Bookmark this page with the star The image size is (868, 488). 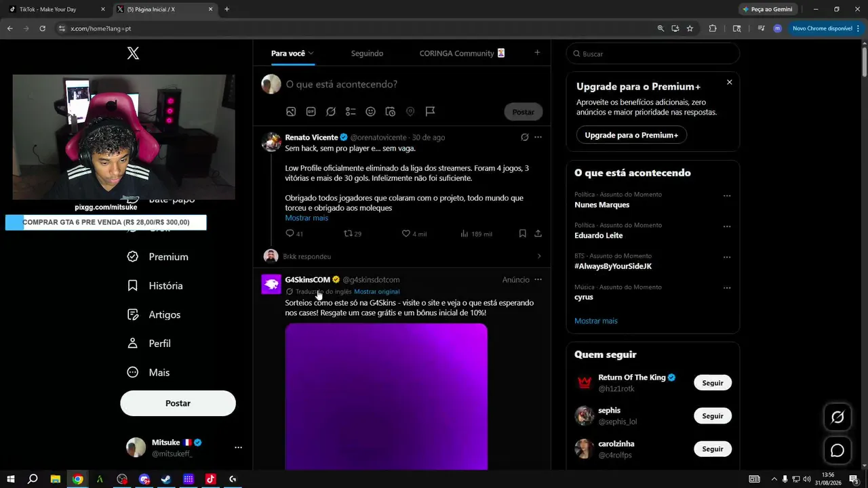(x=690, y=28)
